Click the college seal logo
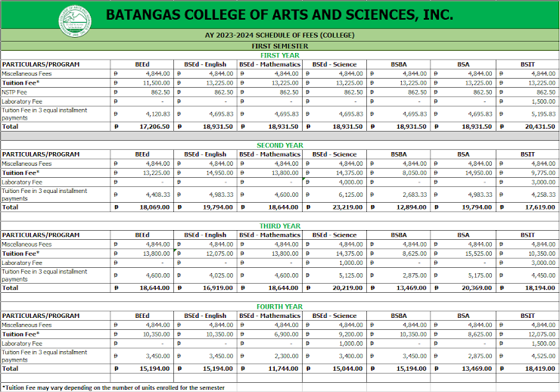Image resolution: width=560 pixels, height=392 pixels. tap(75, 21)
